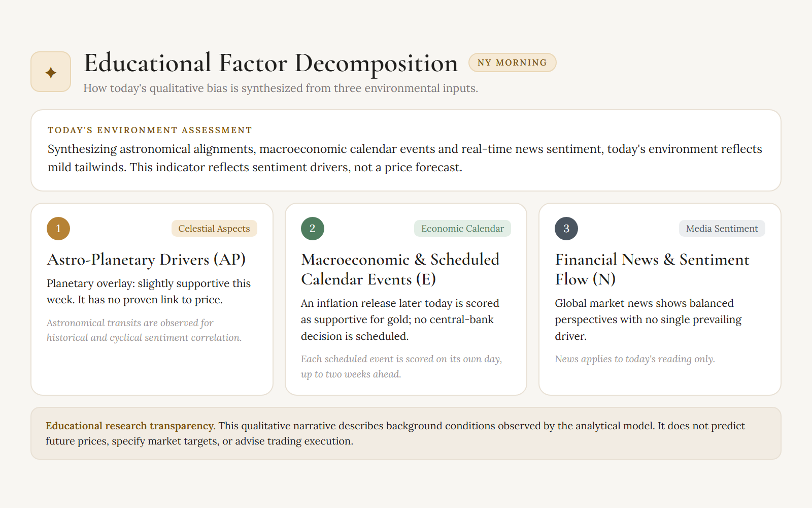Viewport: 812px width, 508px height.
Task: Open Financial News & Sentiment Flow title
Action: pyautogui.click(x=652, y=269)
